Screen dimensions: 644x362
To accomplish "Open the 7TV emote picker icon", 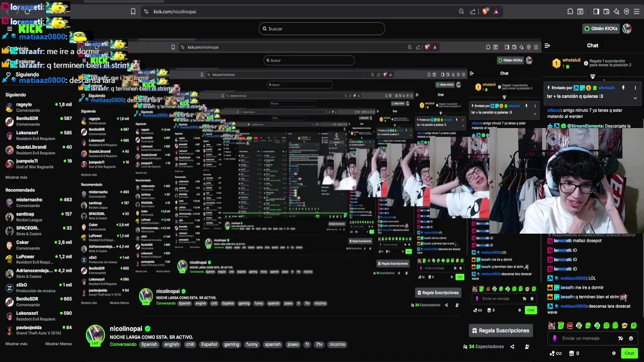I will 620,338.
